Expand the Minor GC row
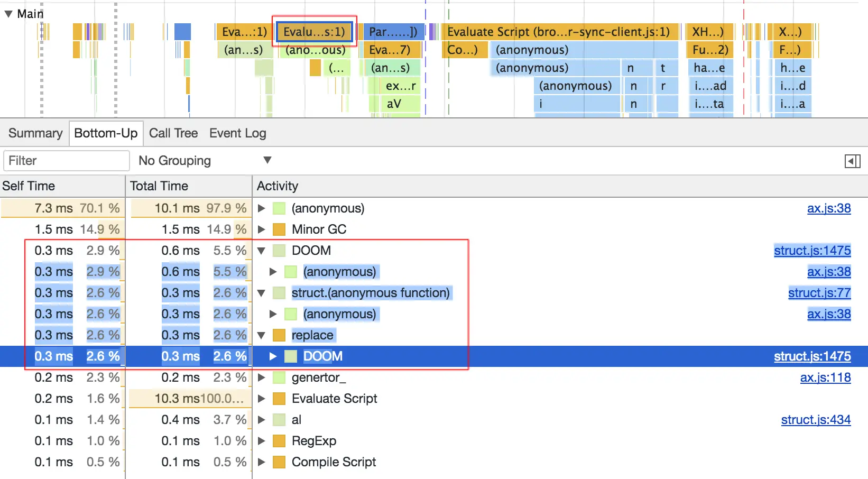 coord(261,229)
